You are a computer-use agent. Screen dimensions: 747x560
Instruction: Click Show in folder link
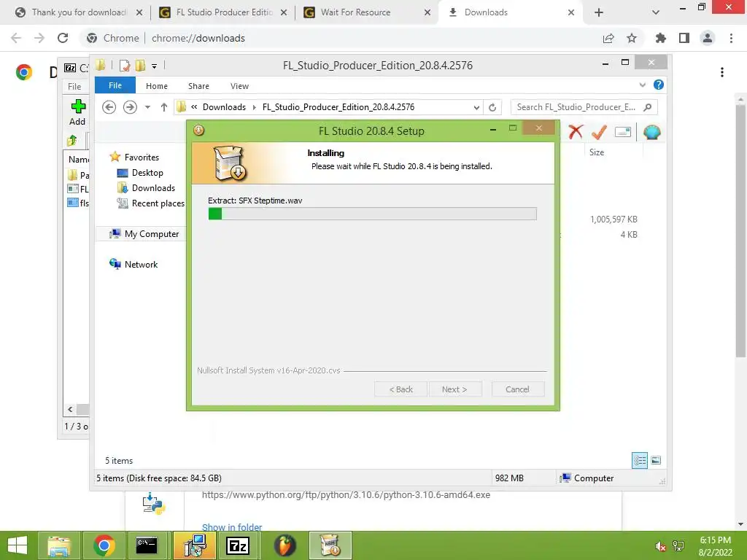click(232, 527)
